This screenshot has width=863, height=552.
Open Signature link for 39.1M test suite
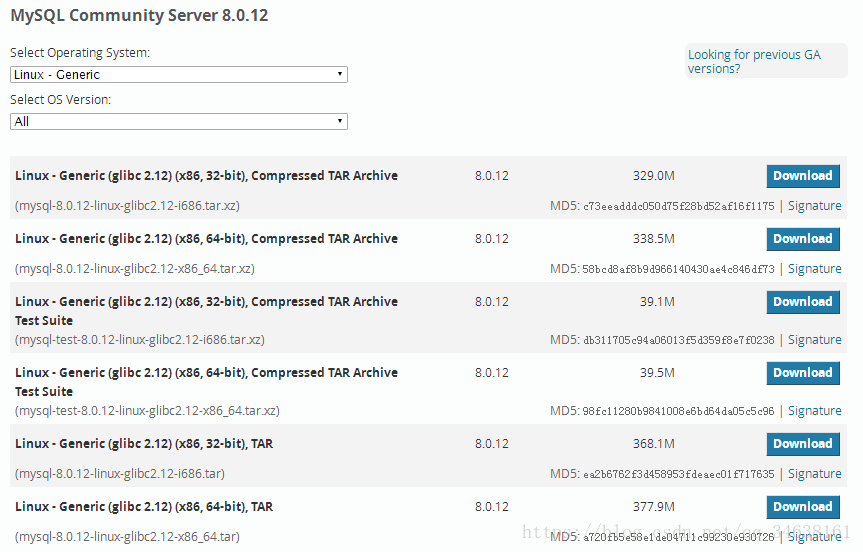point(815,340)
